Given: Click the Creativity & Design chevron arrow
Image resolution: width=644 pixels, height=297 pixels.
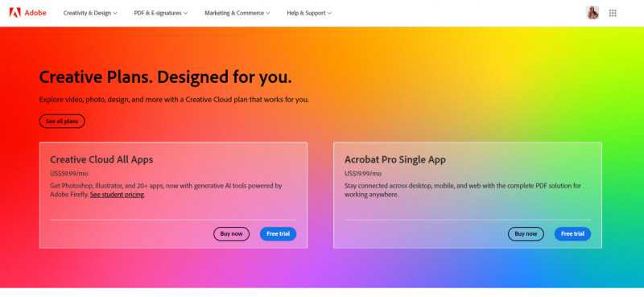Looking at the screenshot, I should [115, 13].
